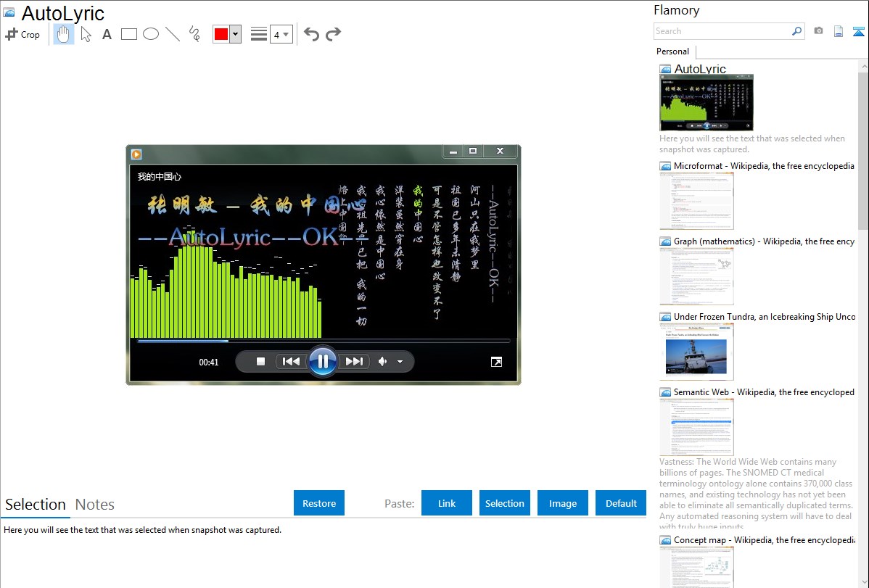Pause the playing song
The image size is (869, 588).
[323, 362]
